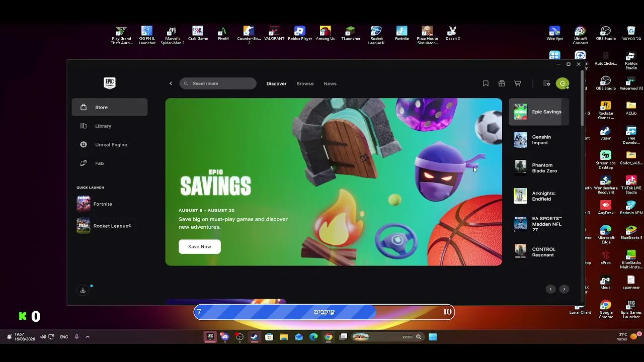Open Unreal Engine in the sidebar
This screenshot has height=362, width=644.
click(110, 144)
